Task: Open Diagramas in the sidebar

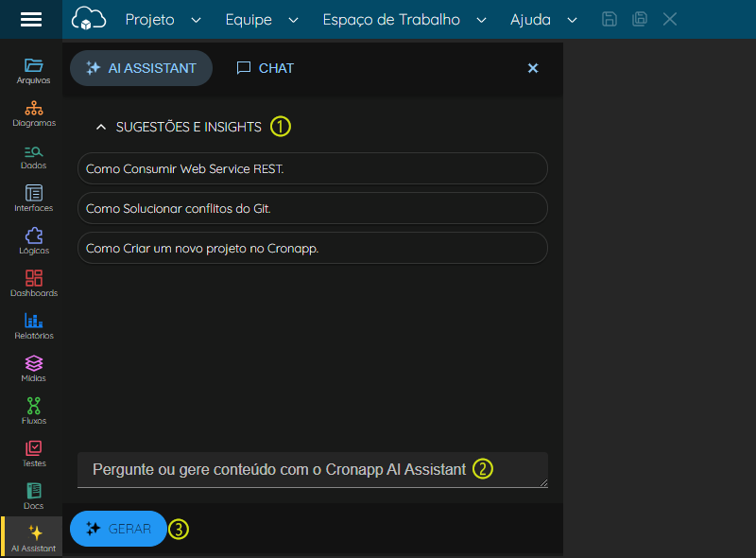Action: [34, 113]
